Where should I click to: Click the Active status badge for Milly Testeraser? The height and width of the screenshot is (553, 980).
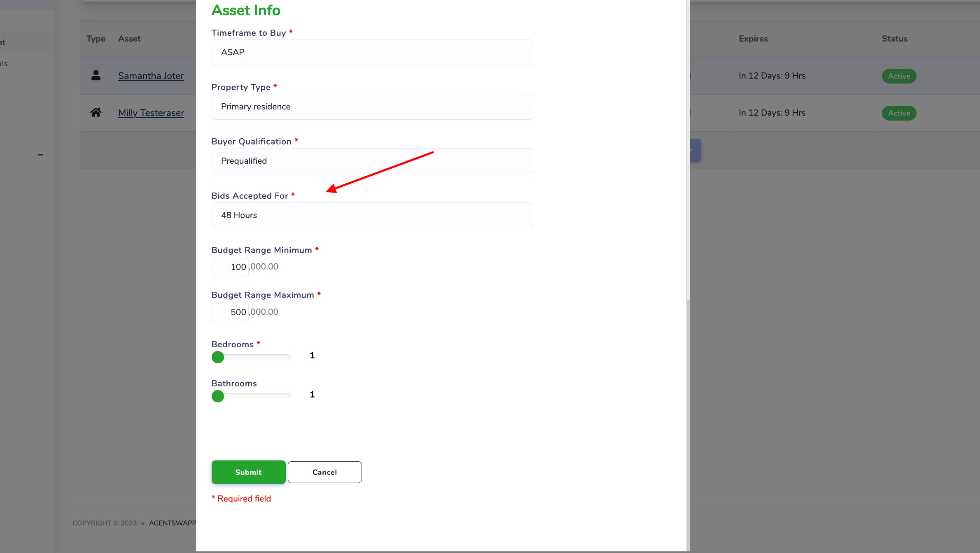(x=899, y=113)
